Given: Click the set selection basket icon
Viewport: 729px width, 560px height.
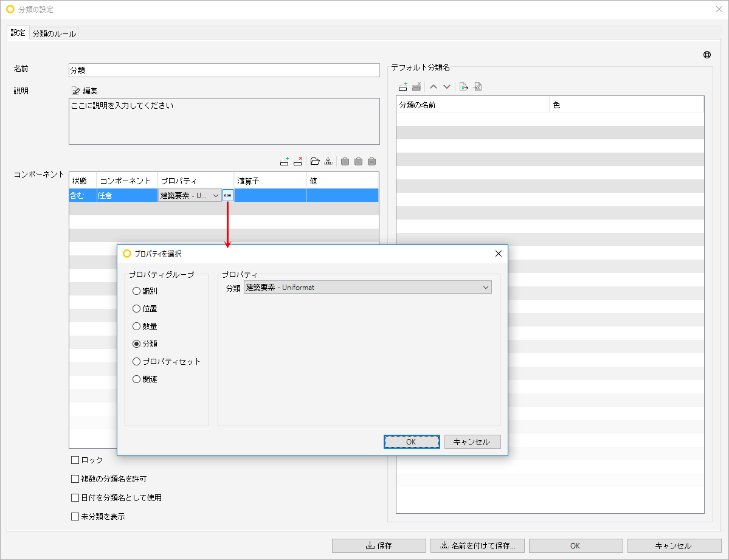Looking at the screenshot, I should point(372,161).
